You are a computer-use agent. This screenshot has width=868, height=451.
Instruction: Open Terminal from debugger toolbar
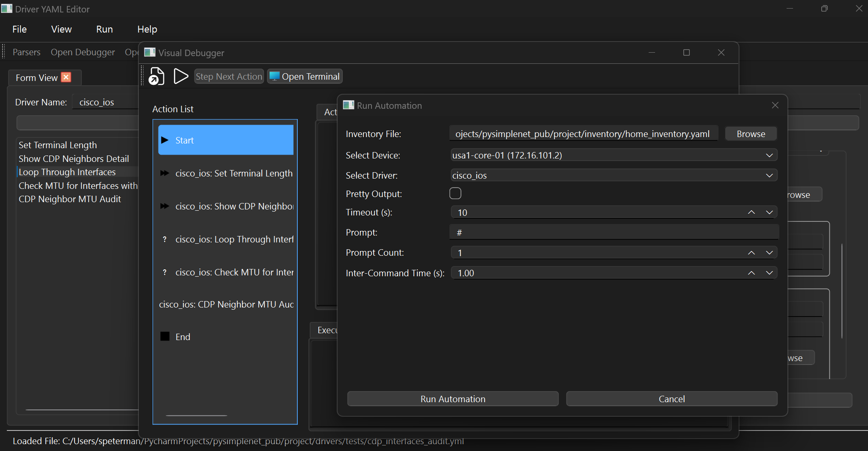click(305, 76)
